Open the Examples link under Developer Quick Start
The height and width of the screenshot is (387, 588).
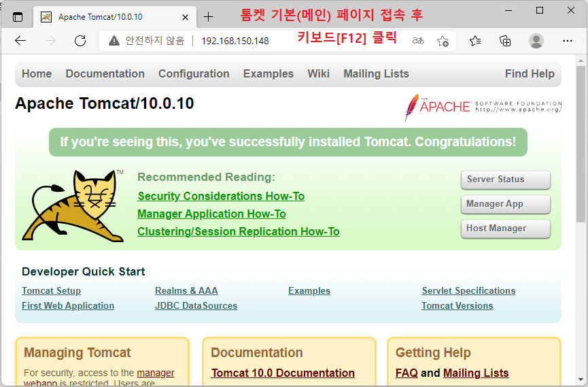tap(309, 291)
